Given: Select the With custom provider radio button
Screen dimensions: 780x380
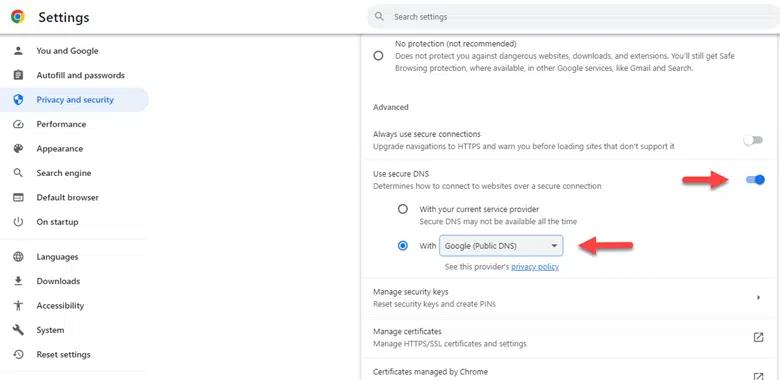Looking at the screenshot, I should (403, 245).
